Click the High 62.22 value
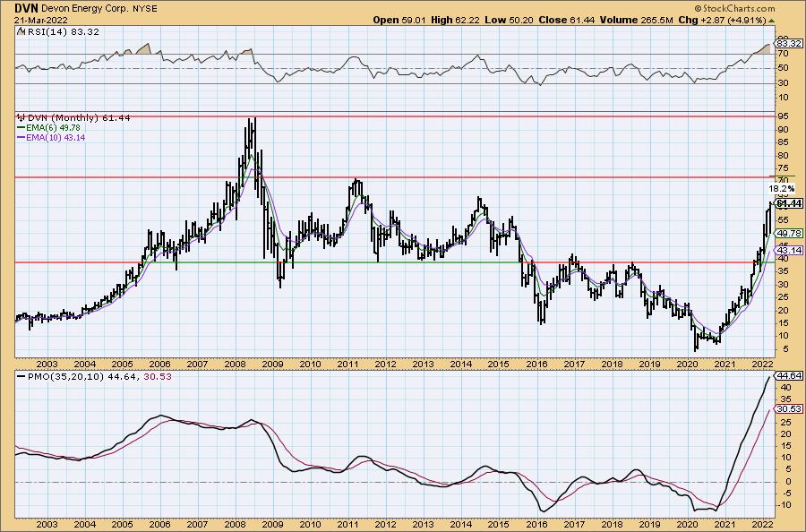The width and height of the screenshot is (806, 532). [x=456, y=20]
